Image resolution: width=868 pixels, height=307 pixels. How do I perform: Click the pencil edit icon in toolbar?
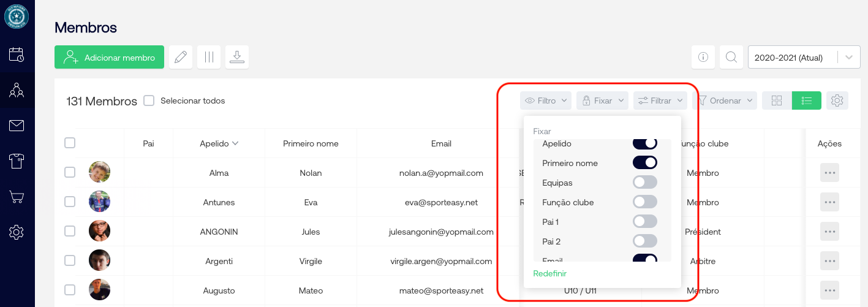180,57
